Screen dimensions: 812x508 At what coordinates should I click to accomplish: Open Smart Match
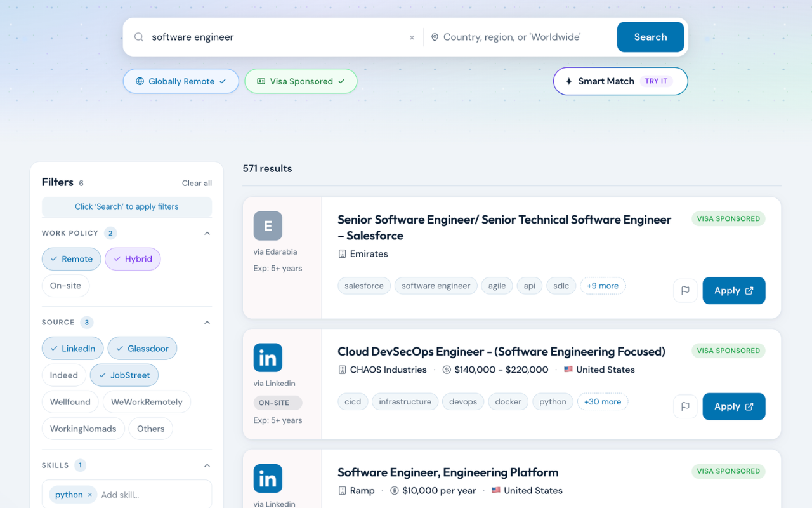pyautogui.click(x=620, y=81)
